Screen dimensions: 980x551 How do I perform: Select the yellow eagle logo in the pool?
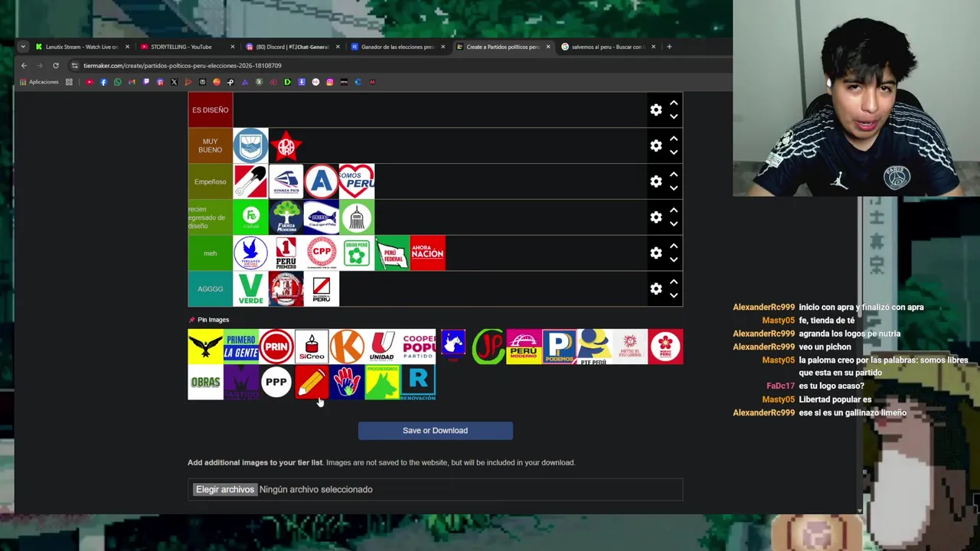click(x=205, y=347)
